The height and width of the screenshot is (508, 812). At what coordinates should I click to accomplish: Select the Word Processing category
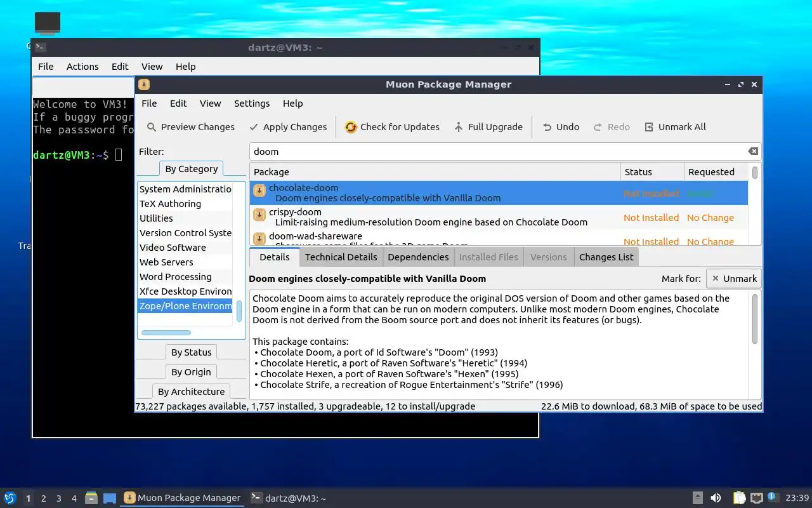point(185,277)
